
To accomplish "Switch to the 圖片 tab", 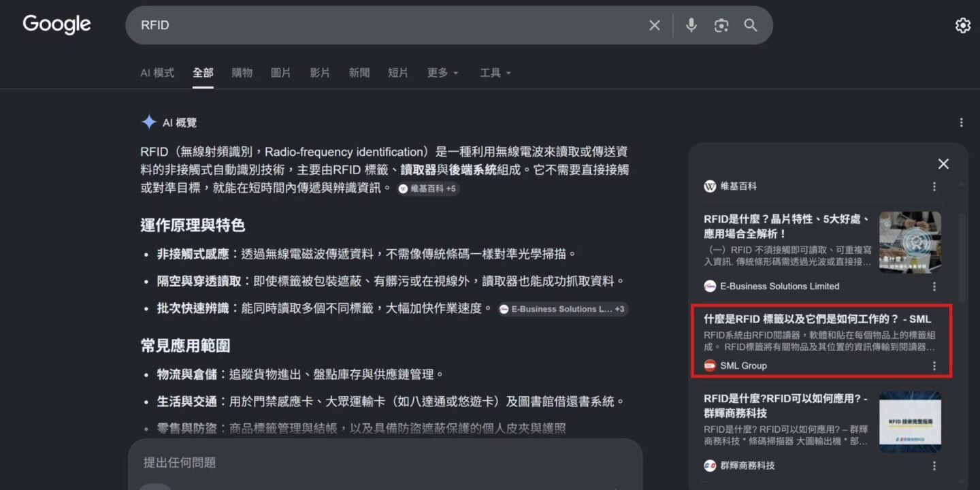I will point(281,73).
